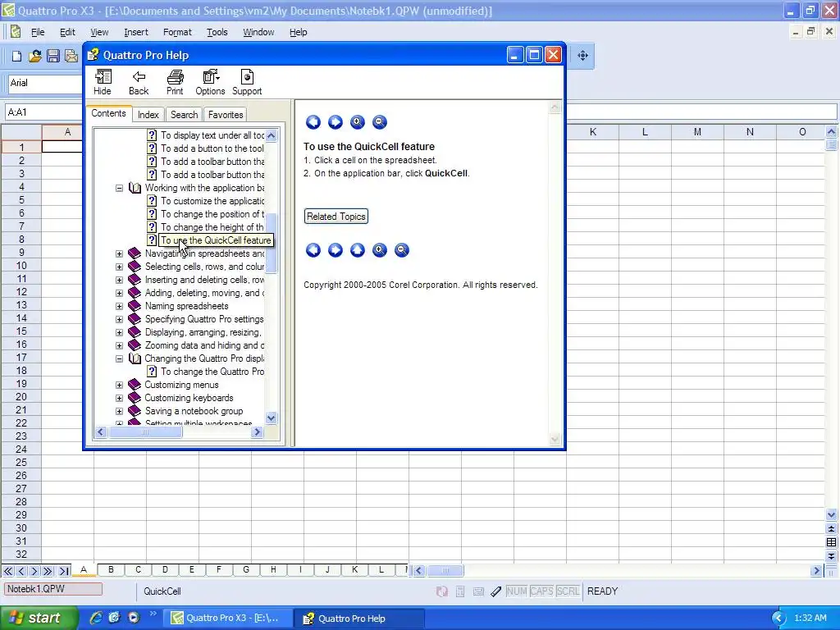Screen dimensions: 840x630
Task: Toggle the NUM indicator in the status bar
Action: point(517,591)
